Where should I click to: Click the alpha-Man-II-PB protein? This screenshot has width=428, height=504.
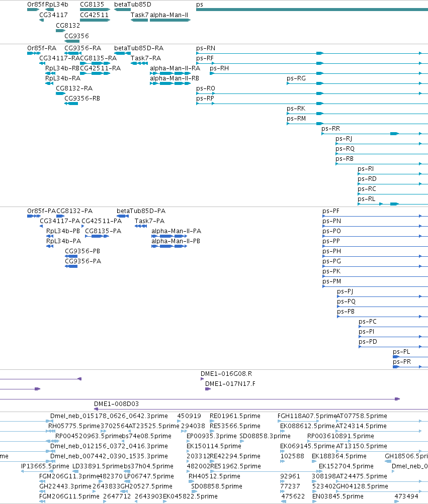[169, 246]
